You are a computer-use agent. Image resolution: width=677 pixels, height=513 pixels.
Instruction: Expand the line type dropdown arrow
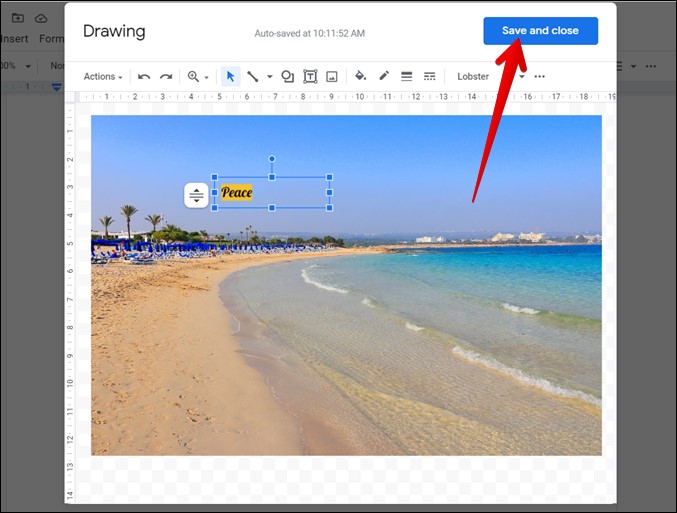[x=269, y=77]
